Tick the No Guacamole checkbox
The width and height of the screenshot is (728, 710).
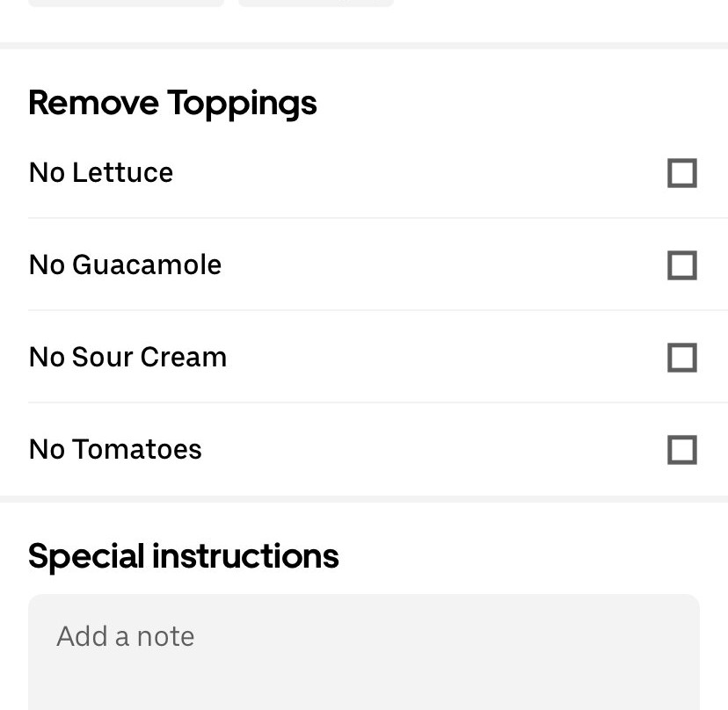click(x=682, y=265)
